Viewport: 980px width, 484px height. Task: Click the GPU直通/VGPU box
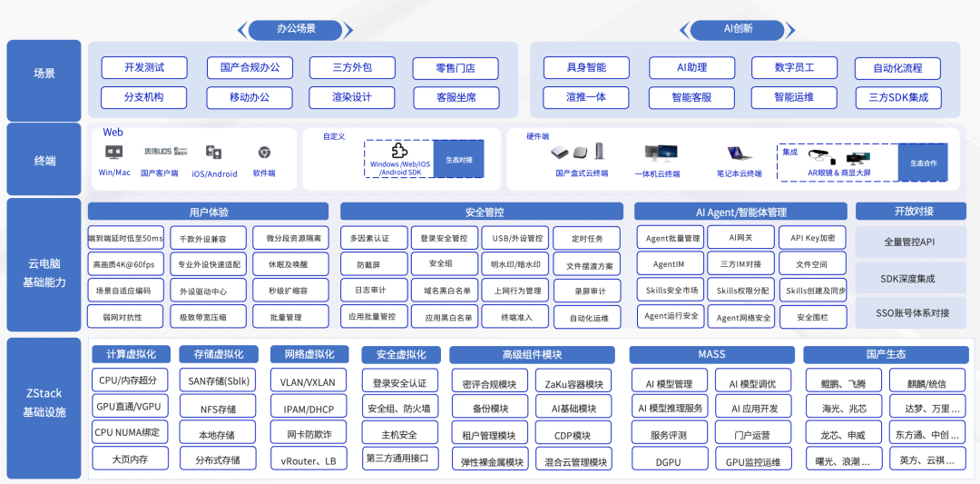(x=130, y=407)
